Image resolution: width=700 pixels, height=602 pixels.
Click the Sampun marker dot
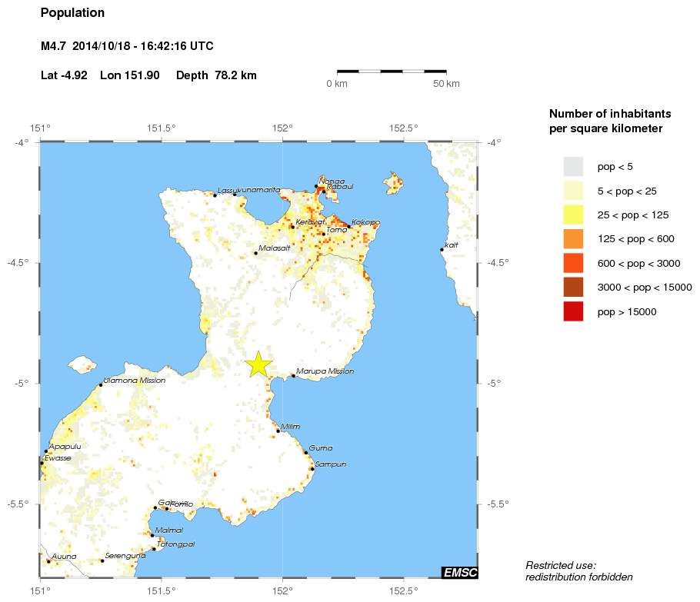point(312,468)
